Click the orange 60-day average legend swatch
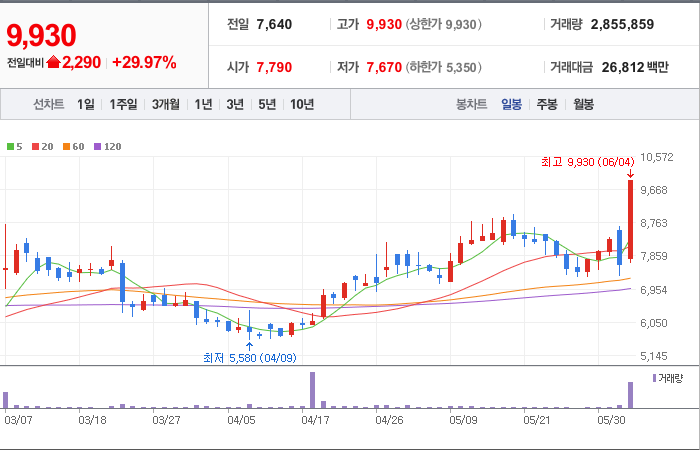 67,146
